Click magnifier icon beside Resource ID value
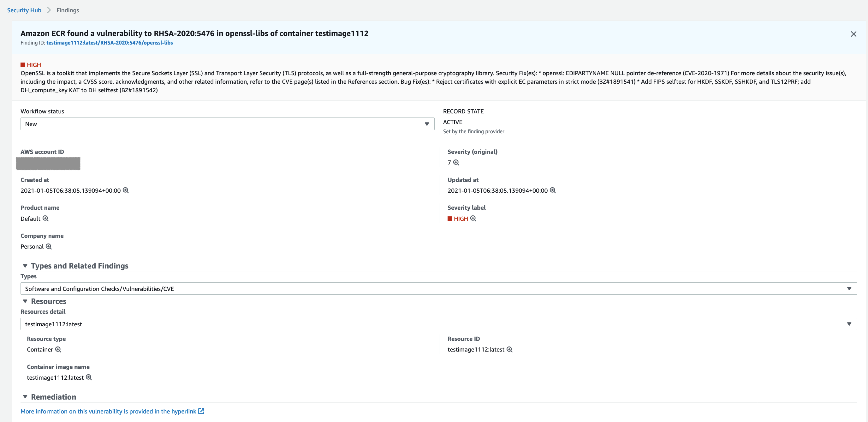Screen dimensions: 868x422 click(x=509, y=349)
